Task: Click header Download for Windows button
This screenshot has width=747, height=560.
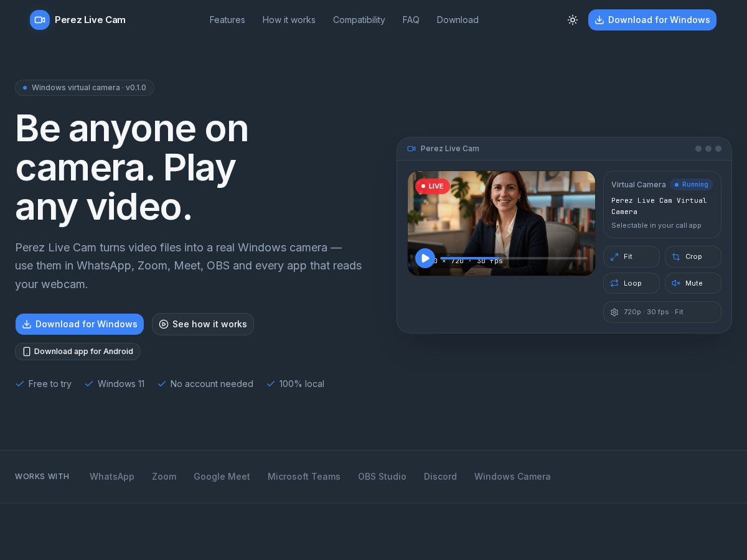Action: pyautogui.click(x=652, y=20)
